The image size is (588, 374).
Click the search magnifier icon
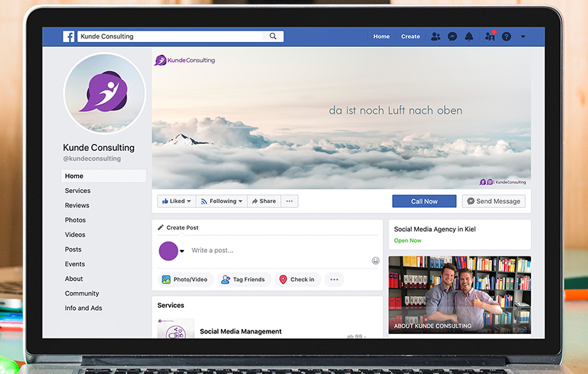(273, 36)
